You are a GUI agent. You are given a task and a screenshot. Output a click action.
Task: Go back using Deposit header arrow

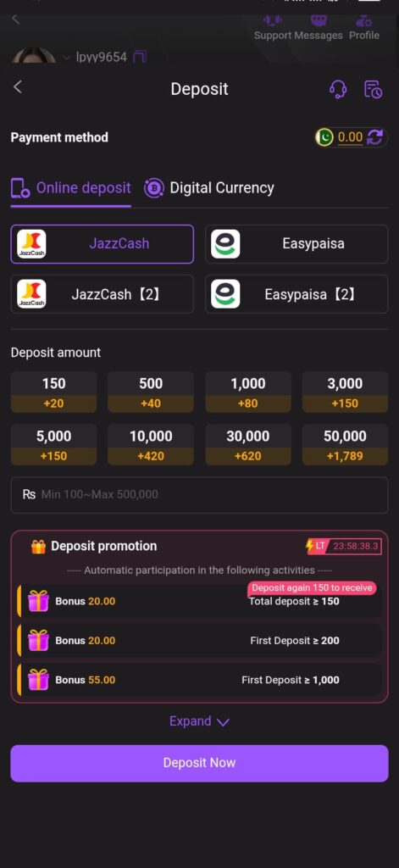(x=18, y=87)
